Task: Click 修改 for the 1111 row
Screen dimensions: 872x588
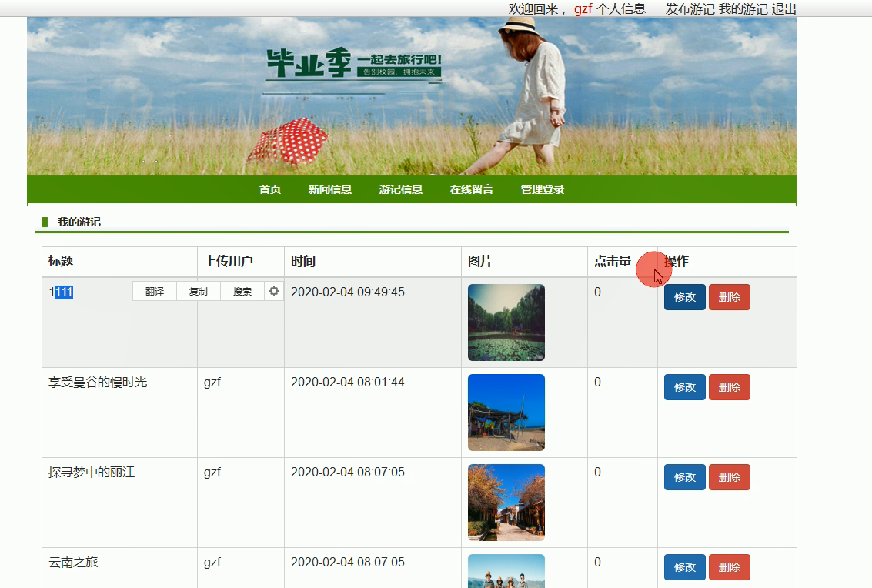Action: [684, 297]
